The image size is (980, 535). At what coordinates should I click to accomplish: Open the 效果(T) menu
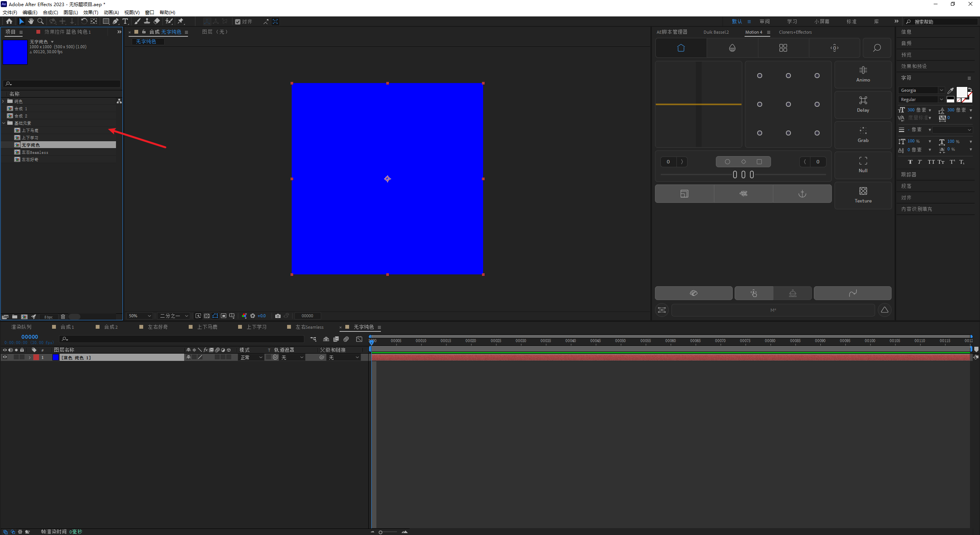pos(91,13)
